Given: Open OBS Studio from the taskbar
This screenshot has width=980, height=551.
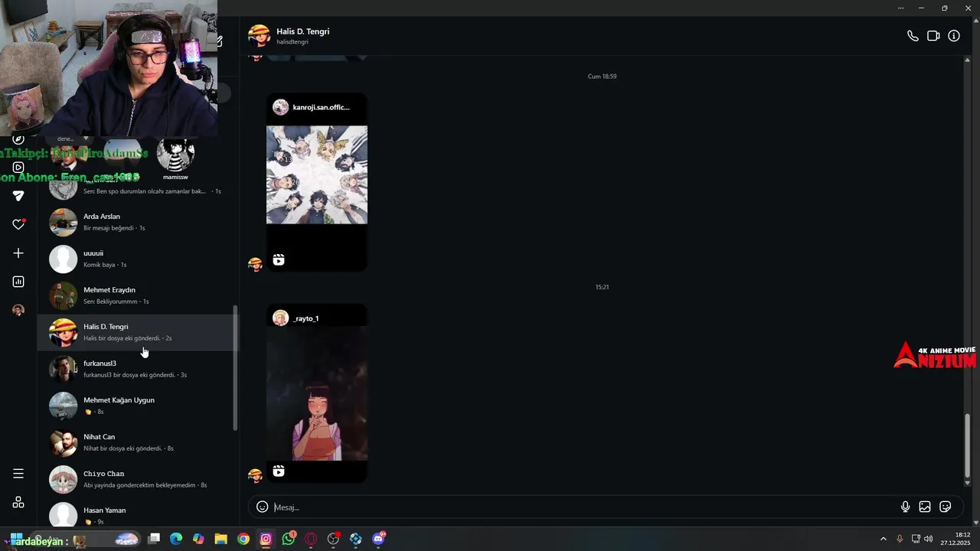Looking at the screenshot, I should click(x=333, y=539).
